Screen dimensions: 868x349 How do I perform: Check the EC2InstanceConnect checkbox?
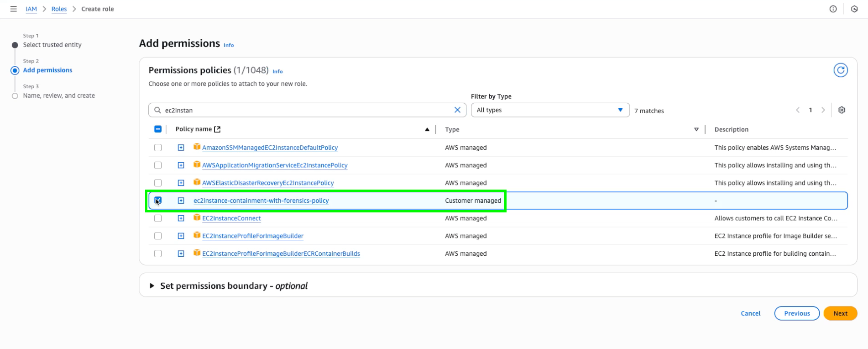coord(158,218)
